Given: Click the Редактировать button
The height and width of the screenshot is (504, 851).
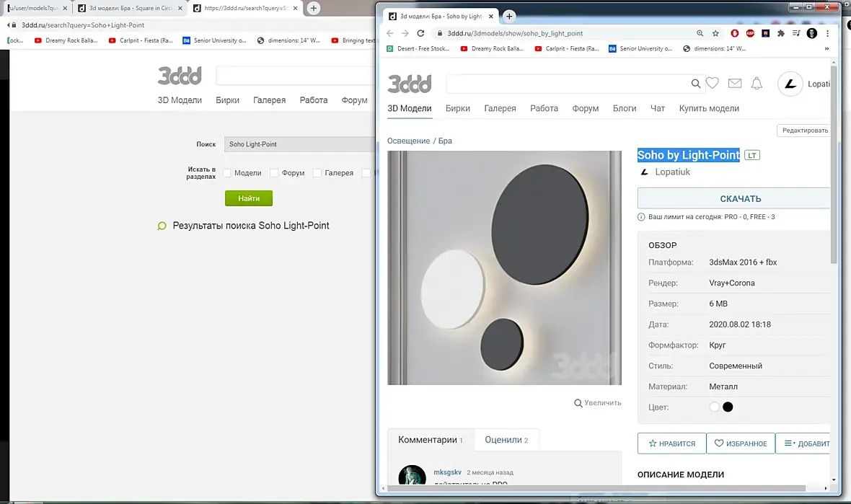Looking at the screenshot, I should click(x=804, y=131).
